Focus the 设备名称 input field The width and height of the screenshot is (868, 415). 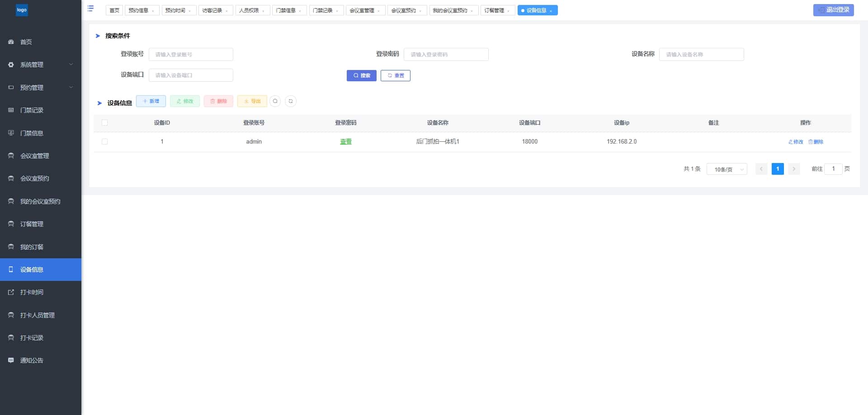tap(702, 54)
